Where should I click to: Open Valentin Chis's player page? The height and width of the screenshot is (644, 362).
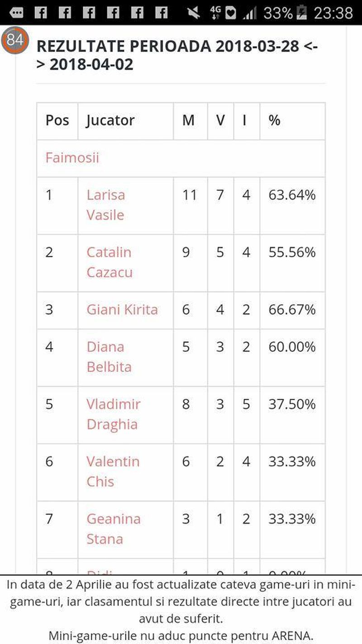click(x=113, y=471)
